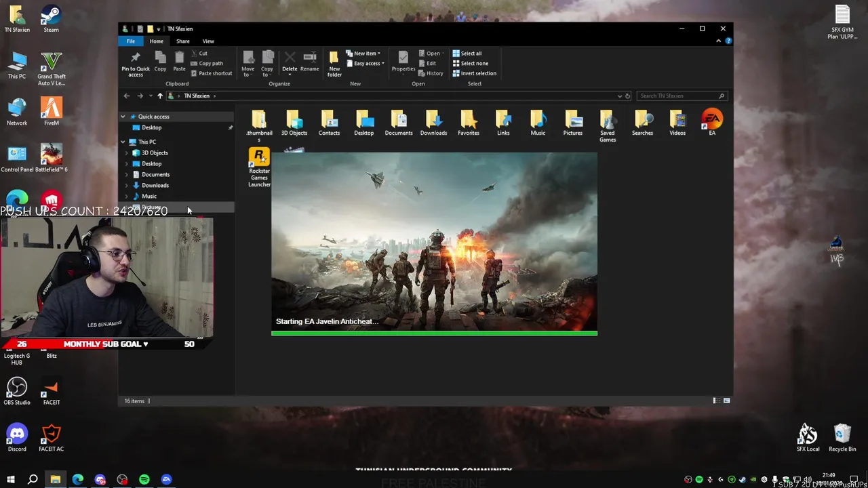
Task: Click History in the Open group
Action: click(x=431, y=73)
